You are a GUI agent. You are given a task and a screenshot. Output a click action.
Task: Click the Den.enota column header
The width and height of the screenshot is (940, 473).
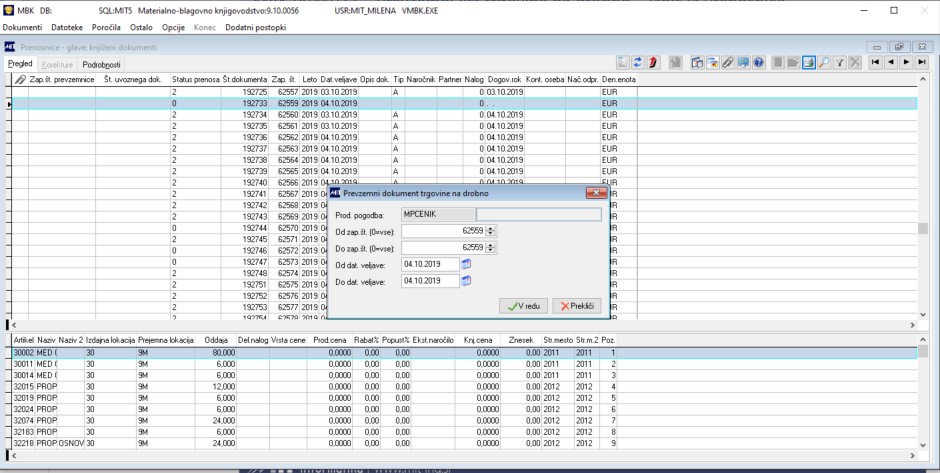pos(619,79)
